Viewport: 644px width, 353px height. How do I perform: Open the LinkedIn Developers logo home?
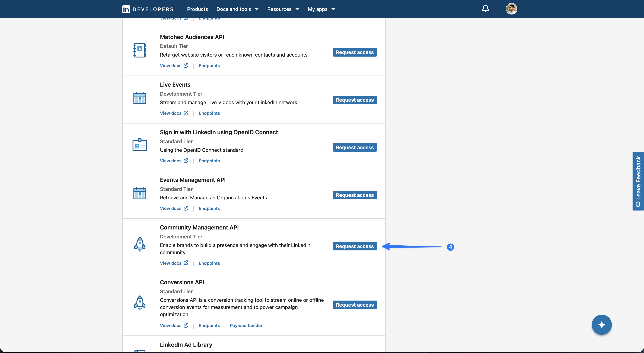(x=148, y=9)
